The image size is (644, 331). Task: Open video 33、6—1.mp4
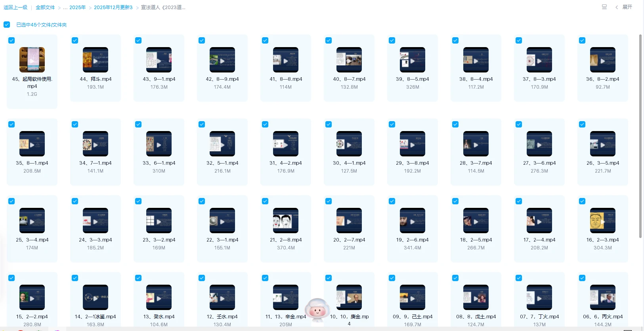tap(159, 144)
